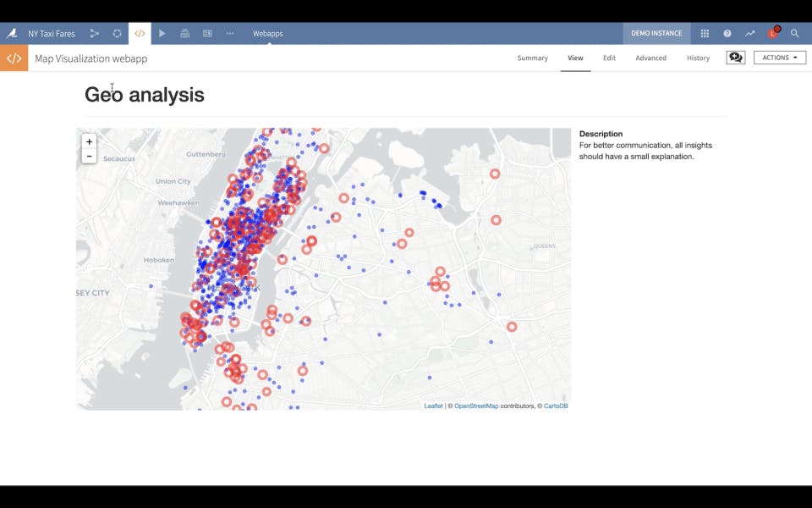Image resolution: width=812 pixels, height=508 pixels.
Task: Click the NY Taxi Fares project name
Action: pos(52,34)
